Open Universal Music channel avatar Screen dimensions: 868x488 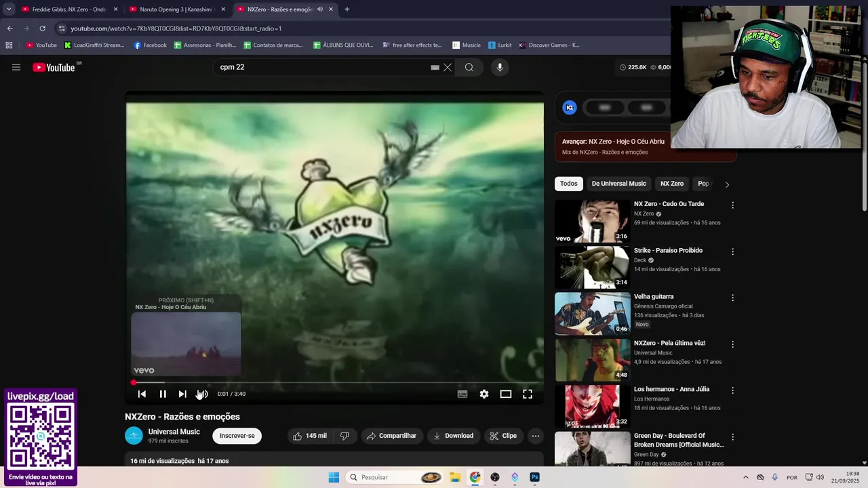click(134, 436)
